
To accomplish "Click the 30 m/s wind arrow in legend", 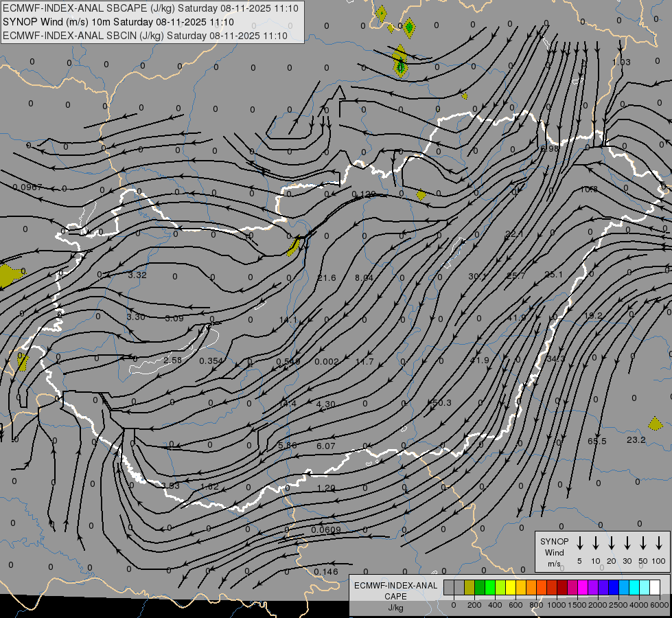I will coord(627,543).
